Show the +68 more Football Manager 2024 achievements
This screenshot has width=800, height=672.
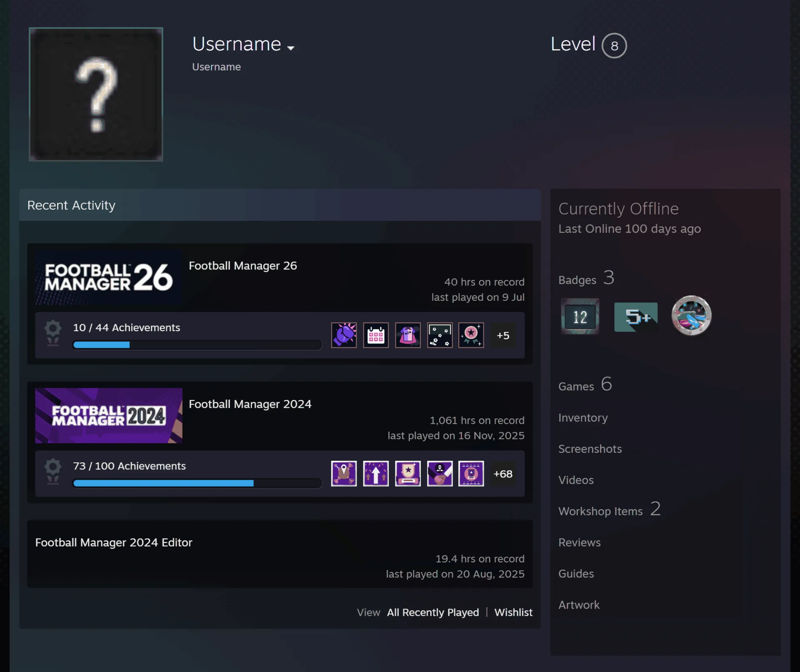point(503,474)
